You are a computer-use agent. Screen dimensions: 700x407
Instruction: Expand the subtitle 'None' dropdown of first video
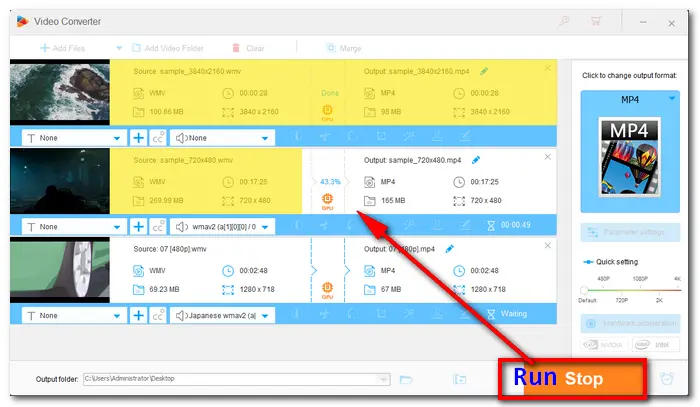pyautogui.click(x=118, y=139)
